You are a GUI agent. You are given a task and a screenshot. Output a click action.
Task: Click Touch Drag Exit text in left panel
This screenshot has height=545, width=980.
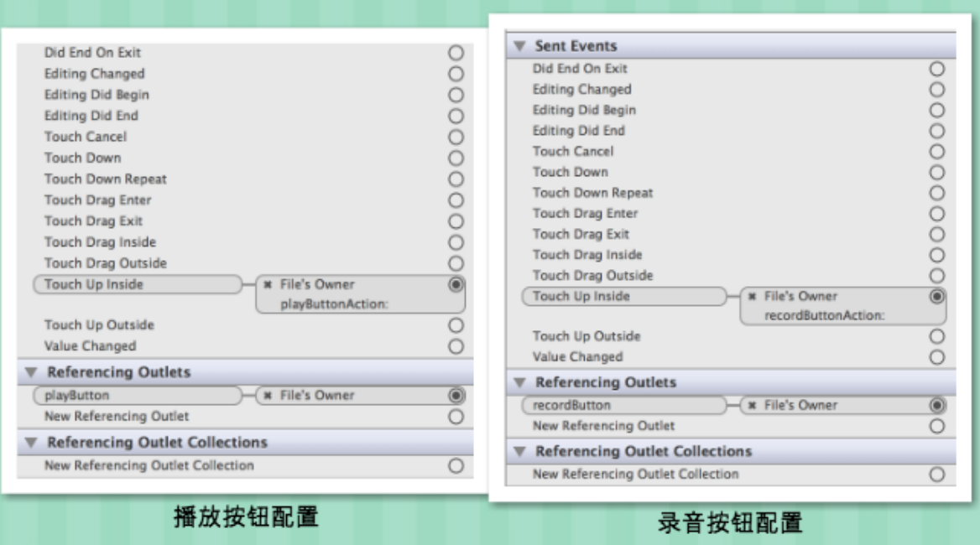(x=94, y=221)
